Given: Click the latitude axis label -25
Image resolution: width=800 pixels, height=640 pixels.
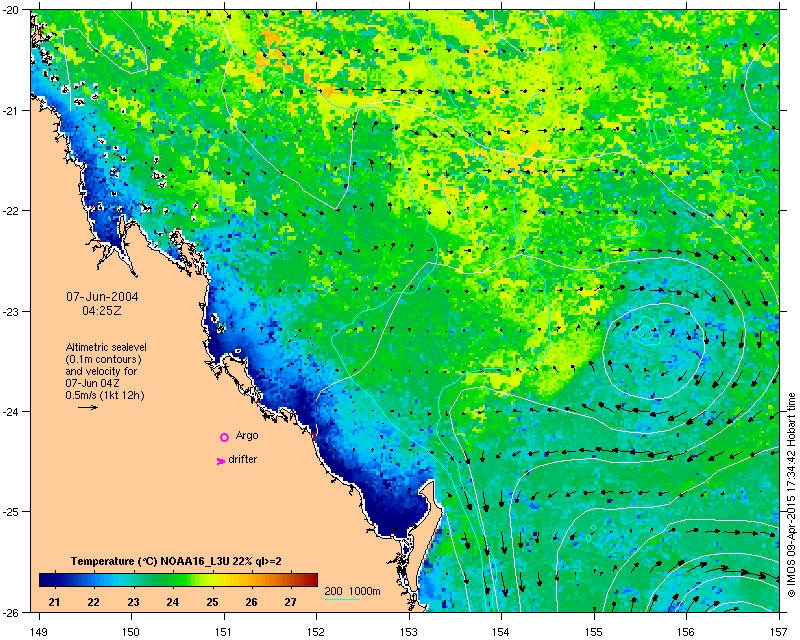Looking at the screenshot, I should (11, 511).
